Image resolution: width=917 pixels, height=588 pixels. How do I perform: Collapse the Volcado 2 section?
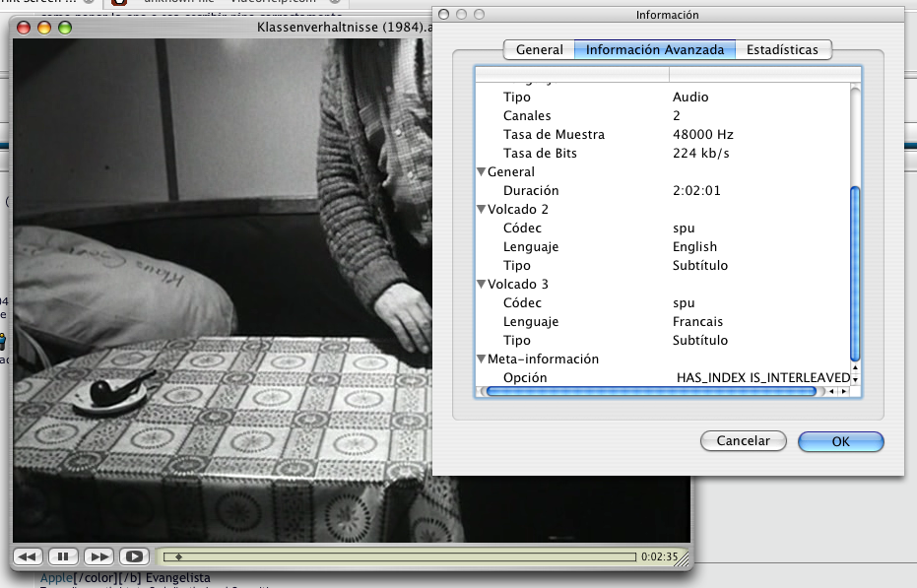tap(482, 209)
